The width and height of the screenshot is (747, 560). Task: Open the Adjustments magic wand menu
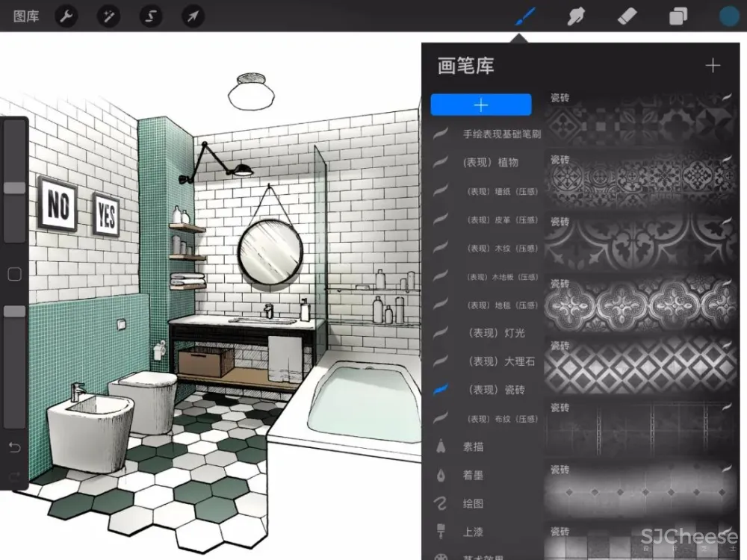(109, 16)
